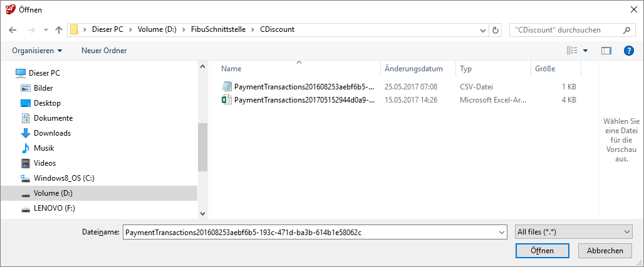Toggle the preview pane icon
Viewport: 644px width, 267px height.
coord(606,50)
